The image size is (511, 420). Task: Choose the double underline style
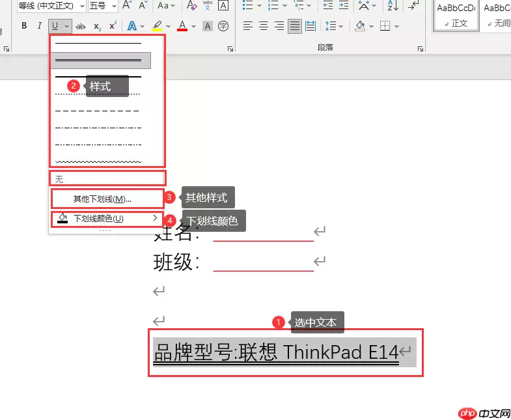(100, 61)
